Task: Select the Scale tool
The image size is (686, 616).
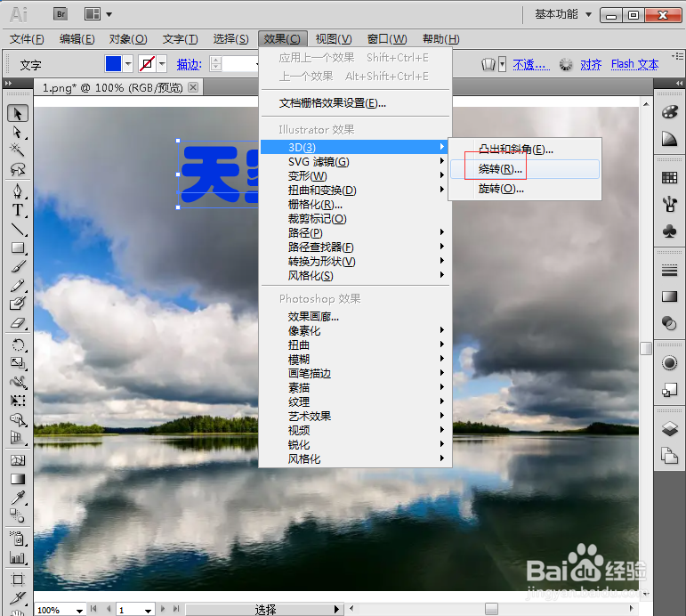Action: pos(18,363)
